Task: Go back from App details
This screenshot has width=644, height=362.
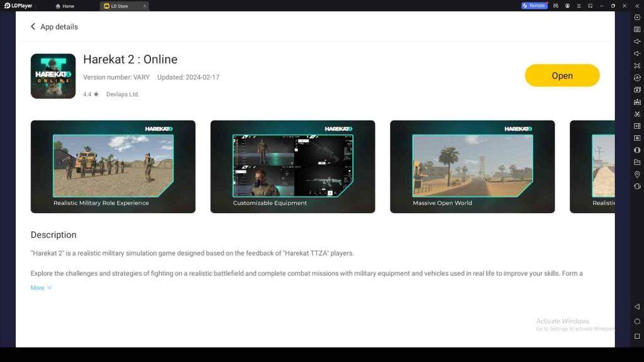Action: click(x=33, y=26)
